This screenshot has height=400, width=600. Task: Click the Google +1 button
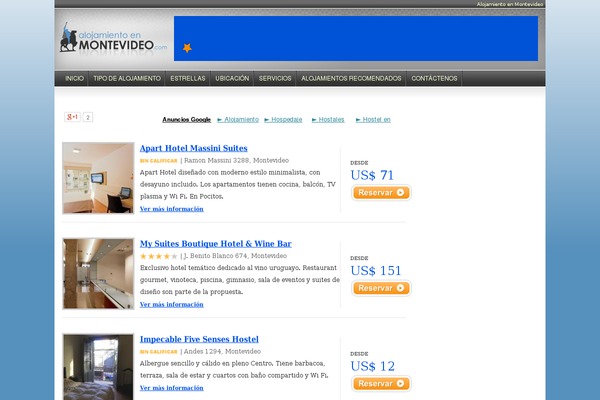[x=72, y=117]
